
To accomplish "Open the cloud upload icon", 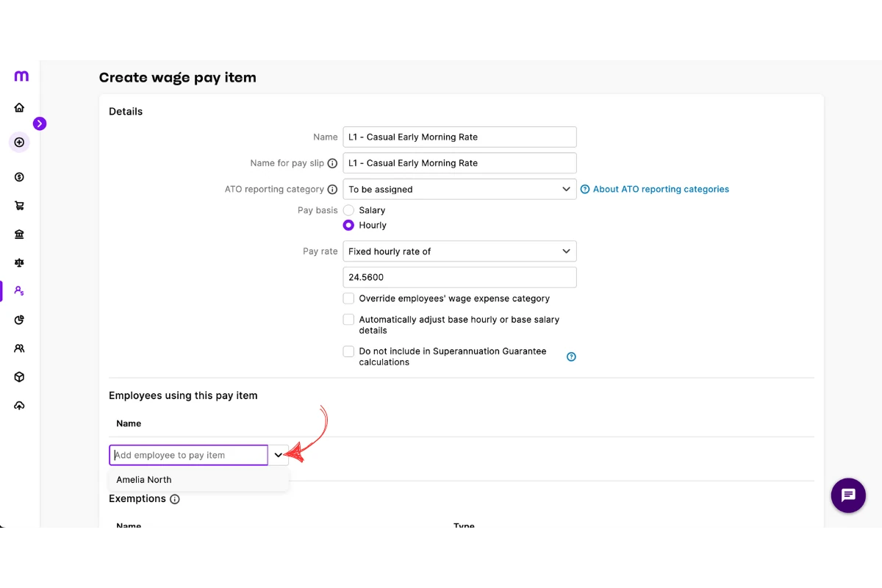I will click(19, 406).
